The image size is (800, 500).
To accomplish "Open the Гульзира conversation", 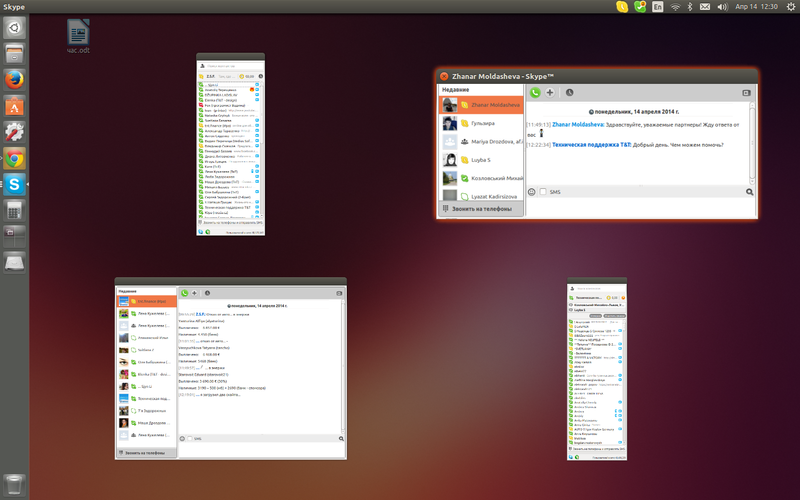I will [x=481, y=123].
